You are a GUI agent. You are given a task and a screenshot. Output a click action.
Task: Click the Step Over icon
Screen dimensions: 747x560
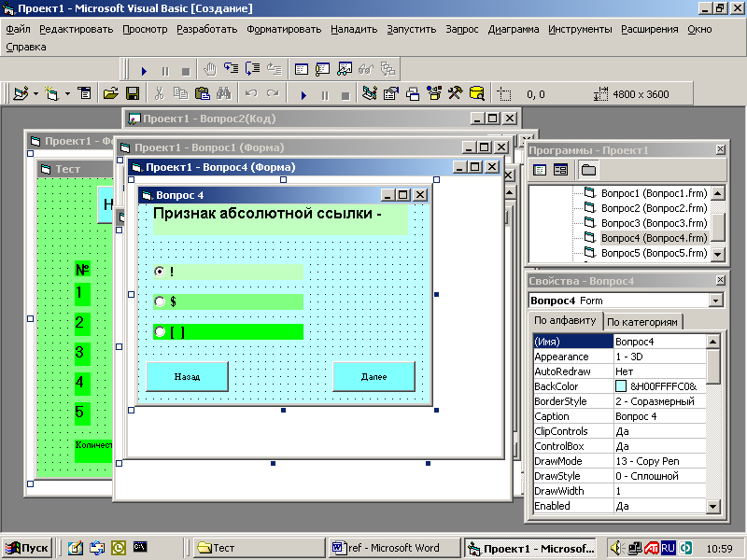tap(252, 69)
